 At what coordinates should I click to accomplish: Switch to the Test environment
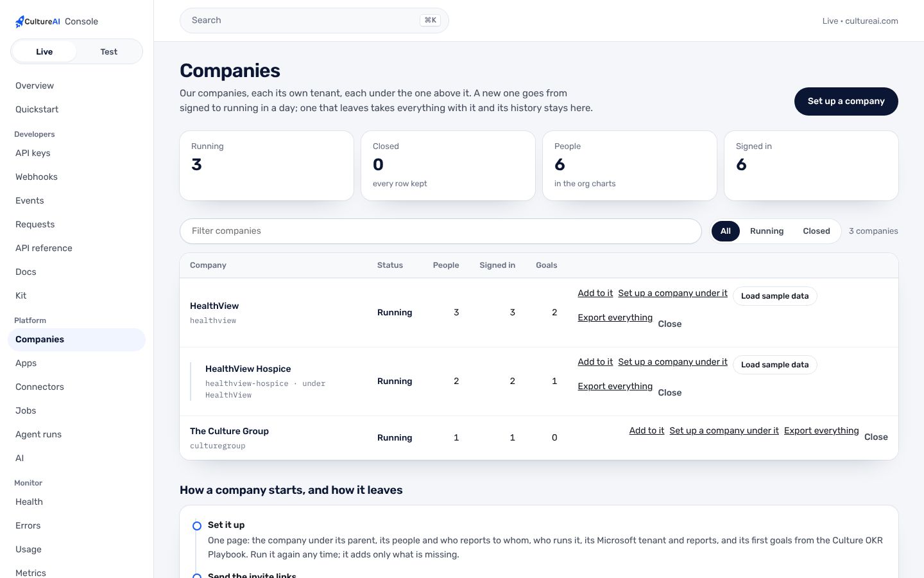tap(108, 51)
